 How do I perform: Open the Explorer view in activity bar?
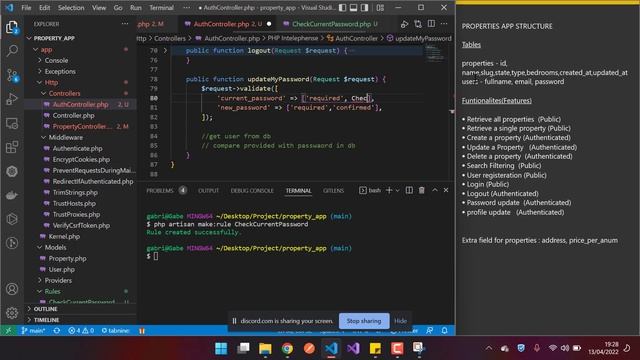(x=12, y=28)
